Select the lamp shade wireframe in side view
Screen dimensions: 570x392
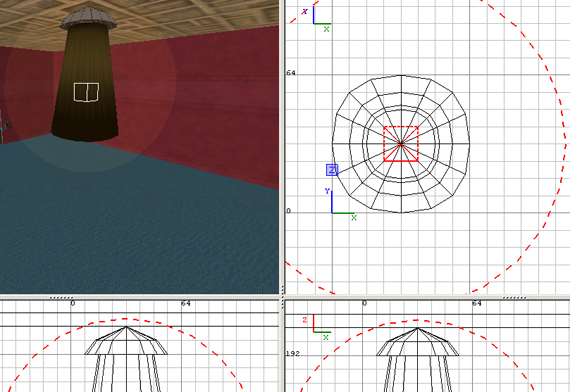pyautogui.click(x=417, y=342)
